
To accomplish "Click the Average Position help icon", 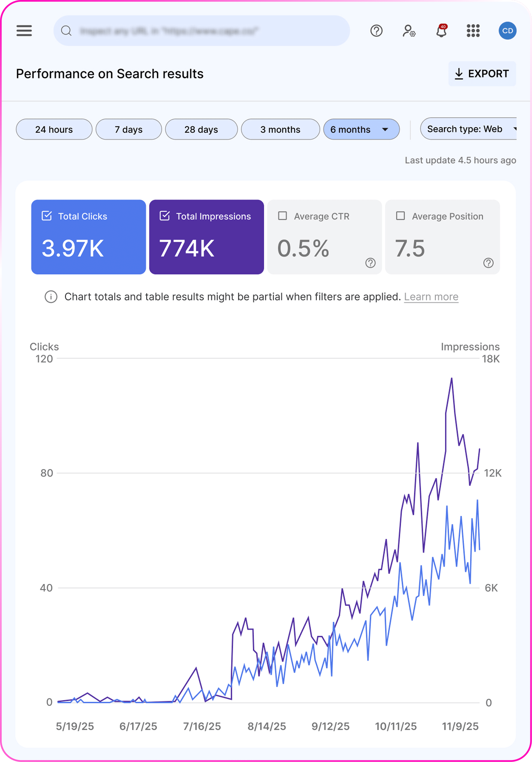I will [488, 263].
